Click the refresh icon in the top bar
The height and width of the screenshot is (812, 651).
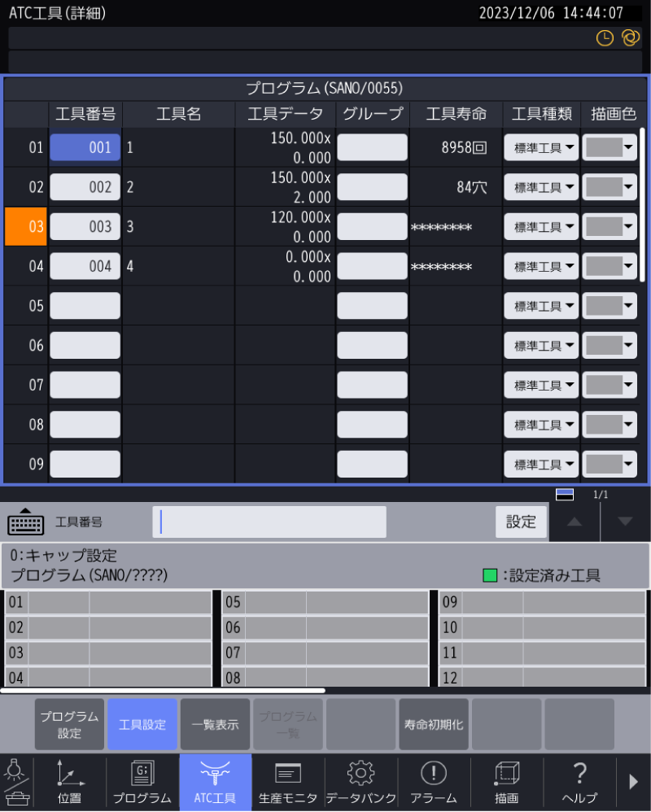(x=630, y=38)
